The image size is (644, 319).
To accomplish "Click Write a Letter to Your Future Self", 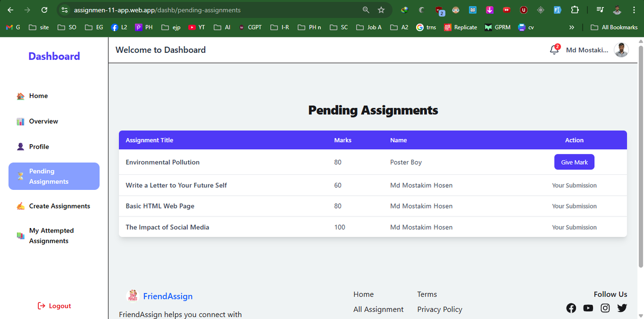I will click(x=176, y=185).
